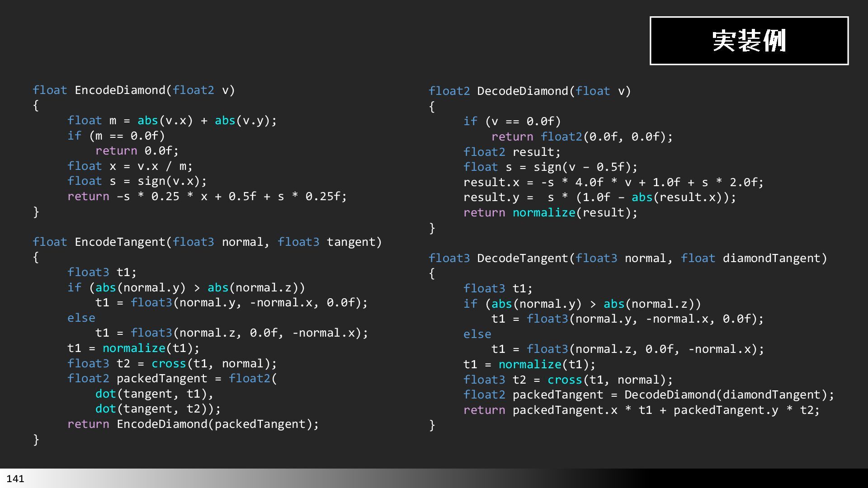Viewport: 868px width, 488px height.
Task: Select the DecodeTangent function signature line
Action: point(628,258)
